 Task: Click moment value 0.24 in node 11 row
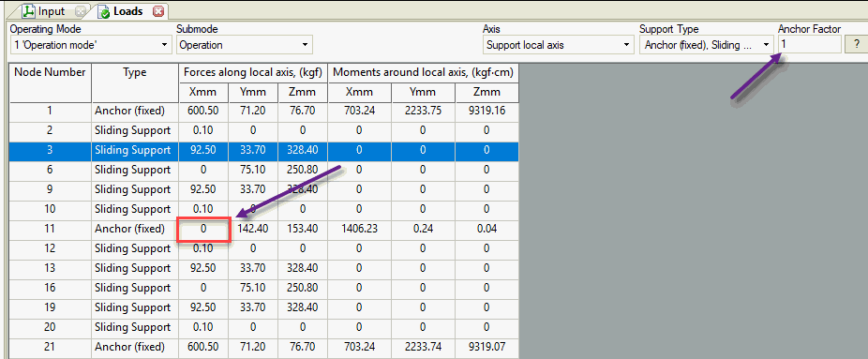pos(424,229)
